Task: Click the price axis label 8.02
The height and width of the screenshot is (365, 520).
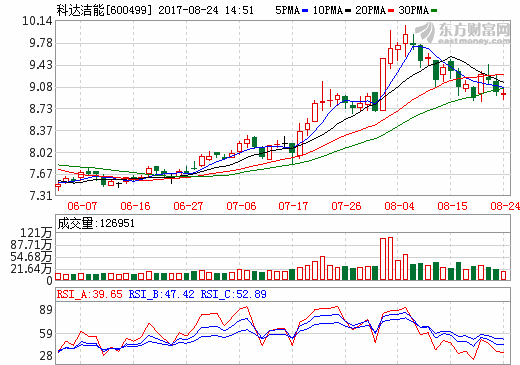Action: tap(41, 153)
